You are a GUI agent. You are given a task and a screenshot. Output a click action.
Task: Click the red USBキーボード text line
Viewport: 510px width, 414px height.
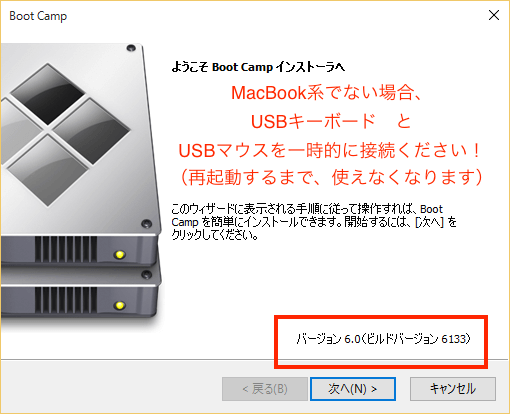(x=331, y=121)
